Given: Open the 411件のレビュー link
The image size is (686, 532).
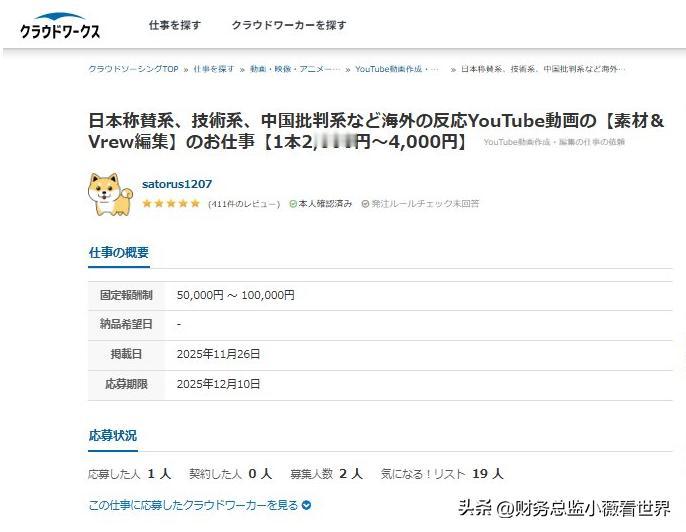Looking at the screenshot, I should coord(244,204).
